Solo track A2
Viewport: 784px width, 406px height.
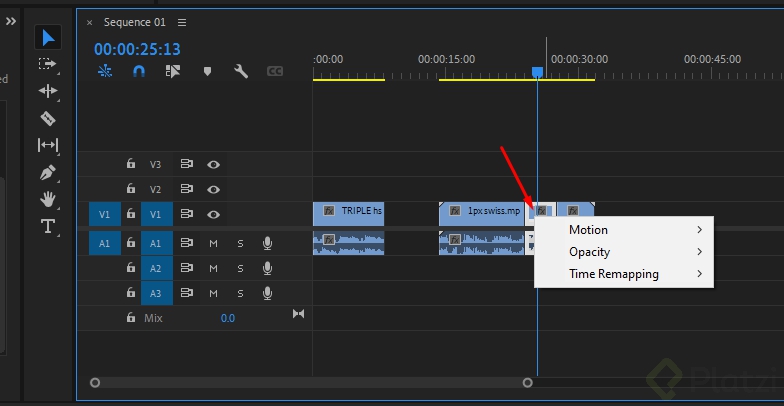pyautogui.click(x=240, y=268)
